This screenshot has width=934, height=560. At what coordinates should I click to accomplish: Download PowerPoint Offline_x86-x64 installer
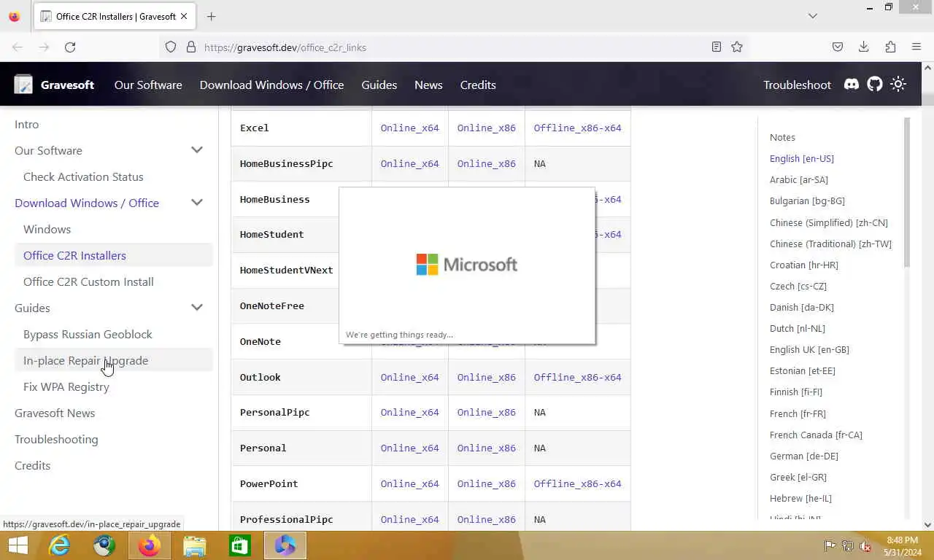coord(577,483)
